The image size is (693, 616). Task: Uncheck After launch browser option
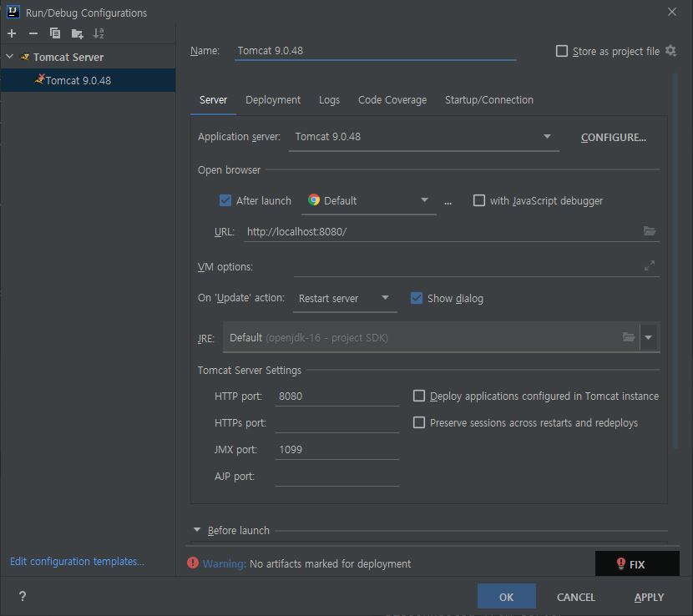click(225, 200)
